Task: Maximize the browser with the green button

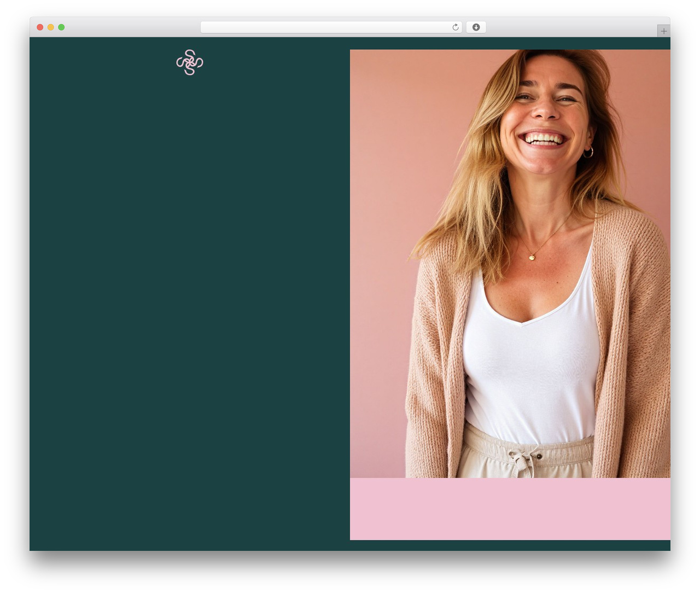Action: tap(61, 27)
